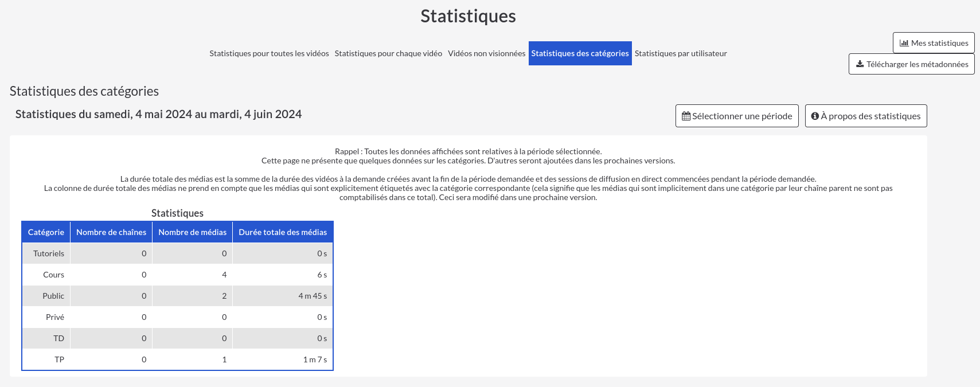Click Télécharger les métadonnées button label
This screenshot has height=387, width=980.
917,64
